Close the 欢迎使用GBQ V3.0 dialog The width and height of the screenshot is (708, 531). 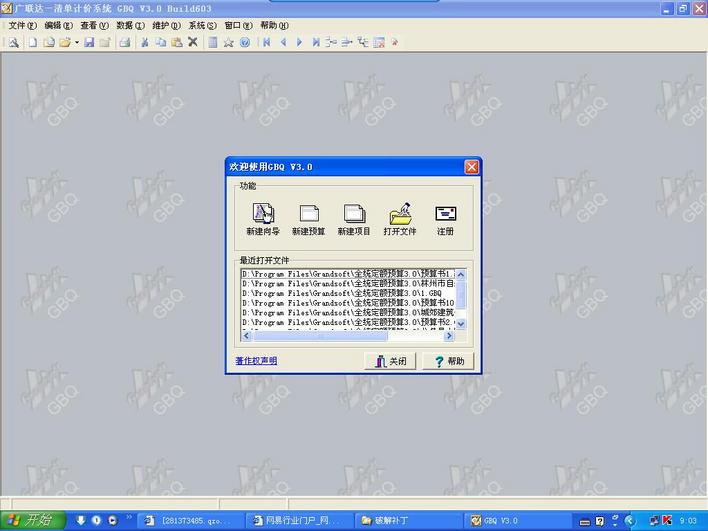[471, 167]
